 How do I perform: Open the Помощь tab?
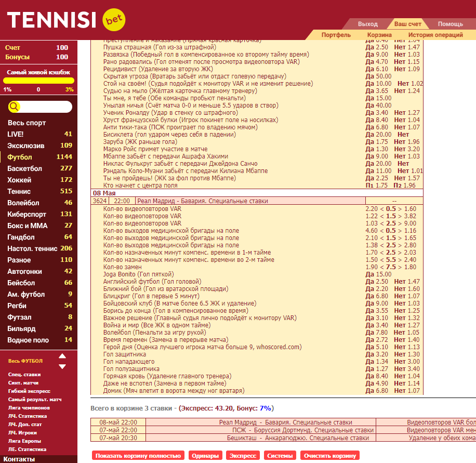[450, 24]
